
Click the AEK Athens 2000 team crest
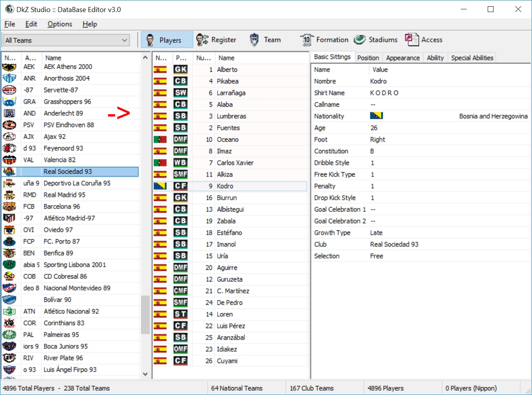coord(9,67)
